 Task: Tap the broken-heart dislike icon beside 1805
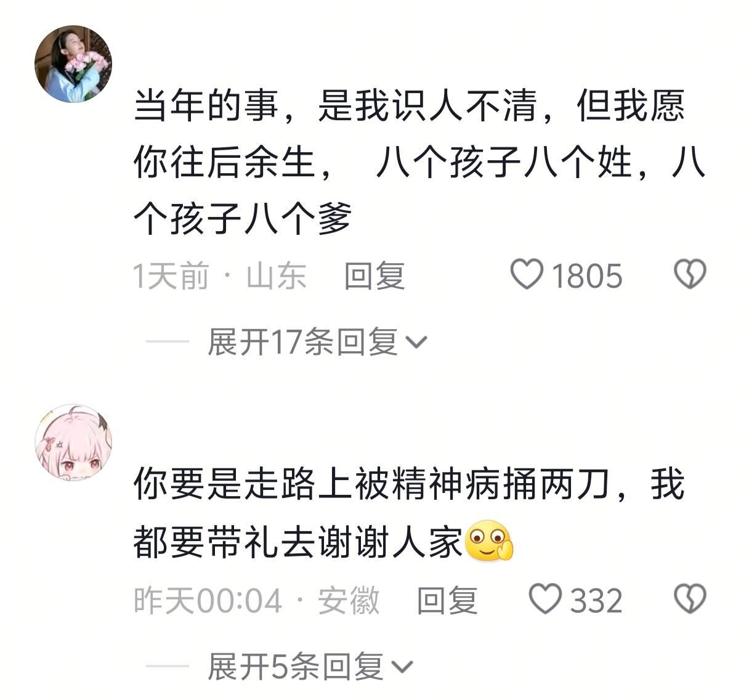(690, 274)
